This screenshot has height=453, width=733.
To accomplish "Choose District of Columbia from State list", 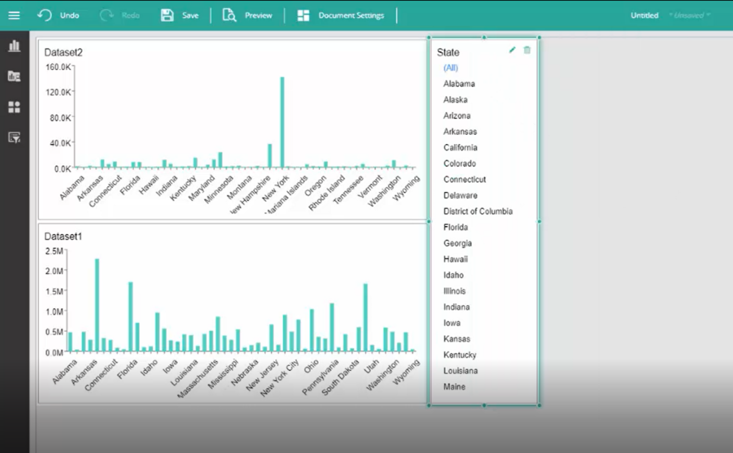I will tap(478, 211).
